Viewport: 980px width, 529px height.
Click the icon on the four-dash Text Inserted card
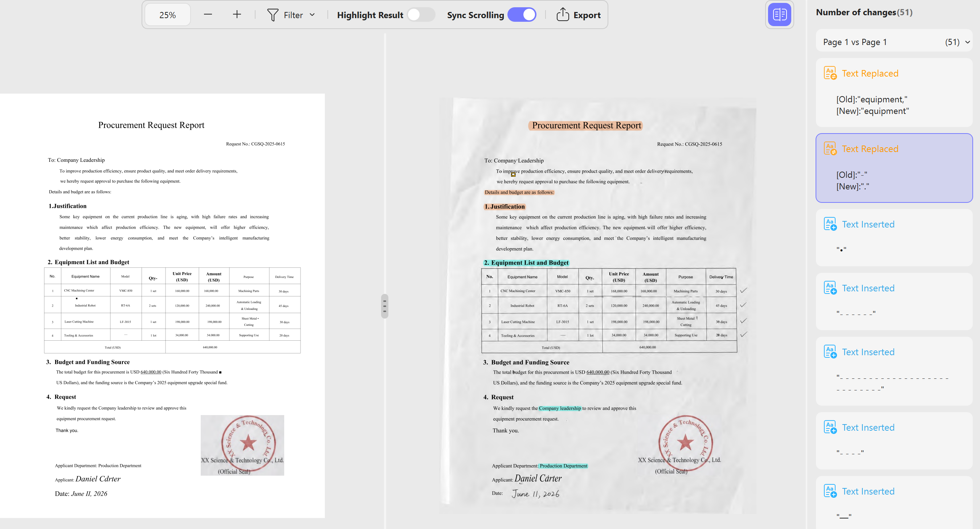pos(830,427)
